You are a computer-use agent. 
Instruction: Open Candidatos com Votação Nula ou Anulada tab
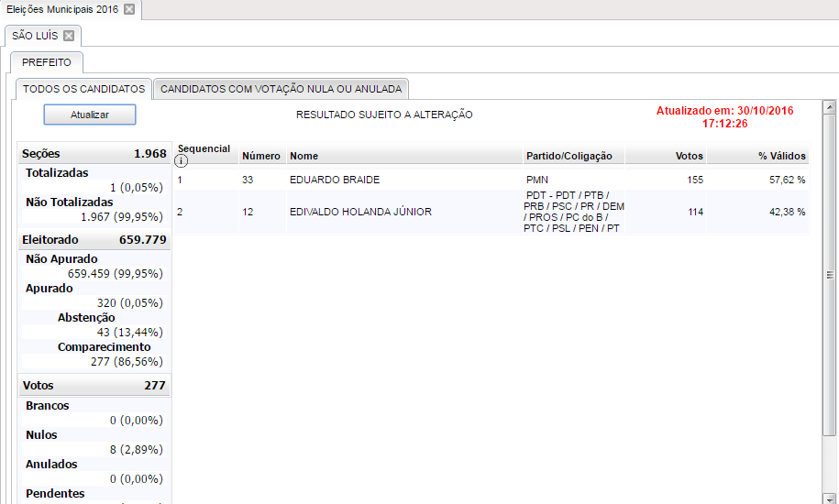[281, 89]
